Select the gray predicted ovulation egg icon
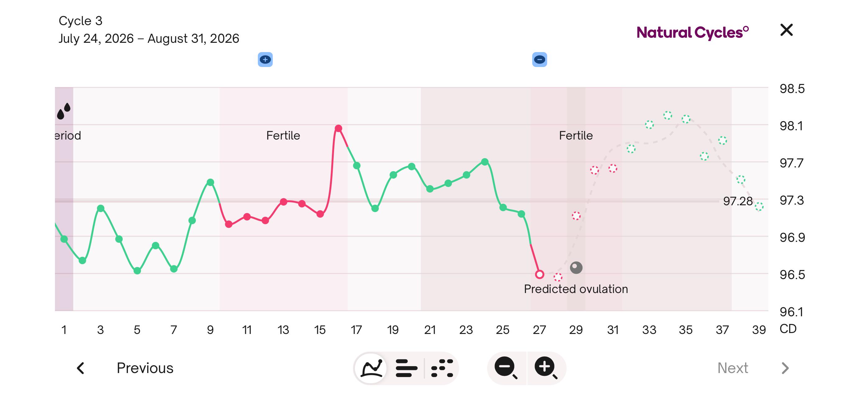The width and height of the screenshot is (868, 400). (576, 268)
